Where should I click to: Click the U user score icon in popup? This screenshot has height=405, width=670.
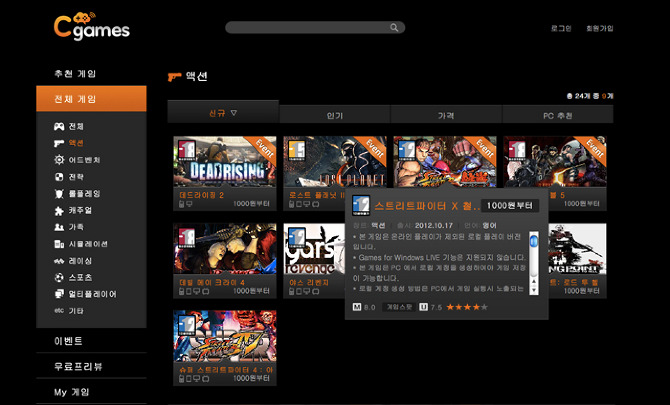point(423,307)
